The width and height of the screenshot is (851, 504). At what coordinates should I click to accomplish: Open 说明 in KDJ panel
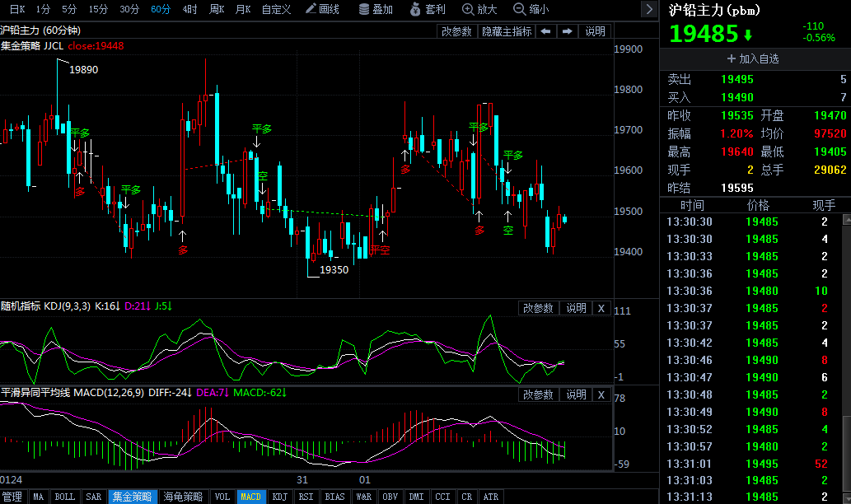click(576, 308)
